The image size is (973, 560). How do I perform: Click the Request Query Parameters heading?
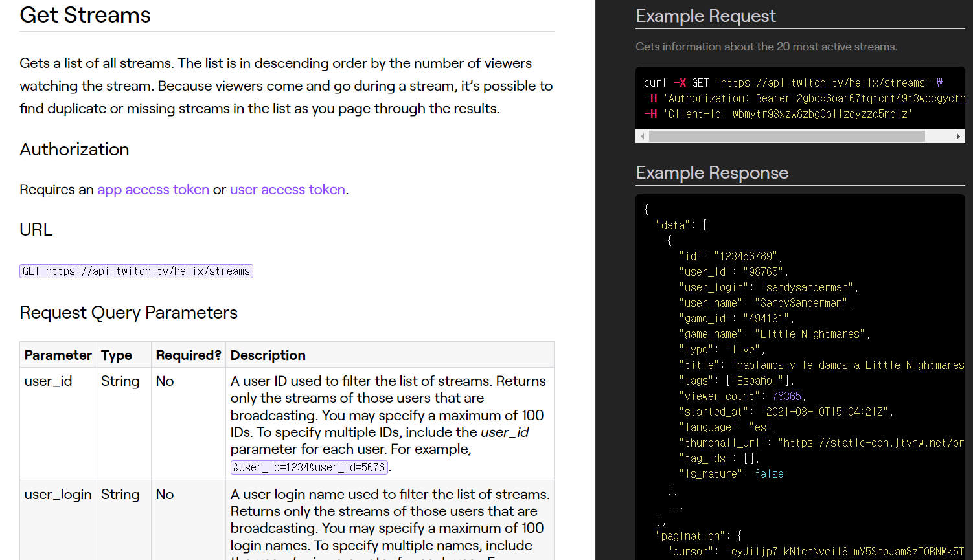pyautogui.click(x=128, y=313)
